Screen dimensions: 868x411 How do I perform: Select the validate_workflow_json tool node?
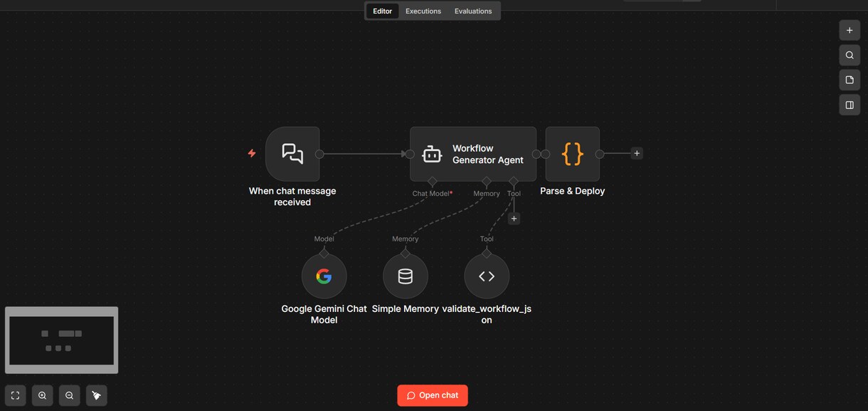pyautogui.click(x=487, y=276)
